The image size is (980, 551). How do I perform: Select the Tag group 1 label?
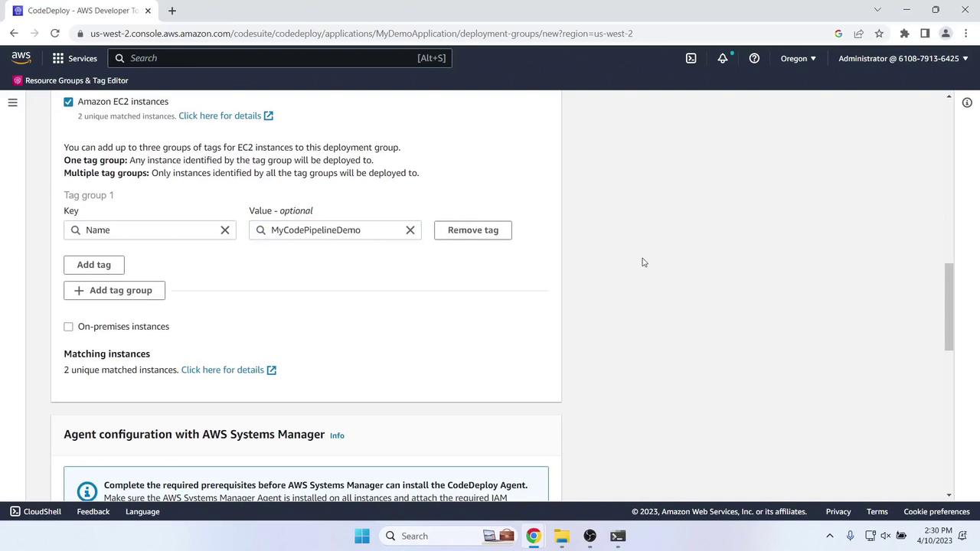(x=89, y=196)
